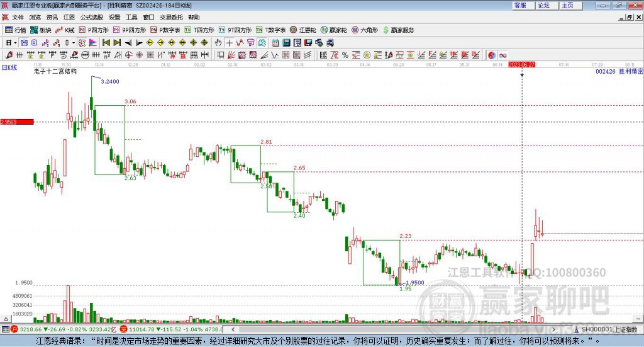Click the up-triangle button beside volume panel
Viewport: 644px width, 347px height.
coord(6,319)
